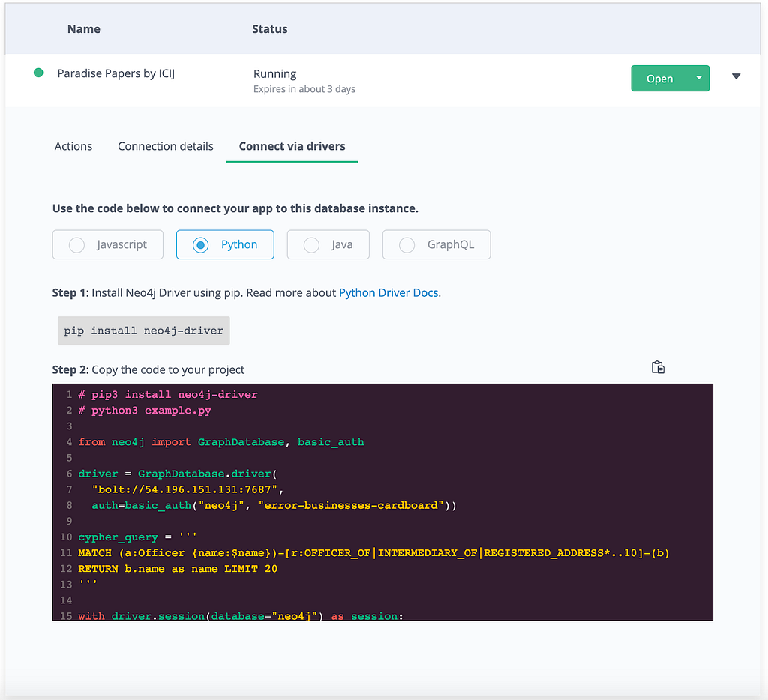The height and width of the screenshot is (700, 768).
Task: Click the from neo4j import line
Action: tap(221, 442)
